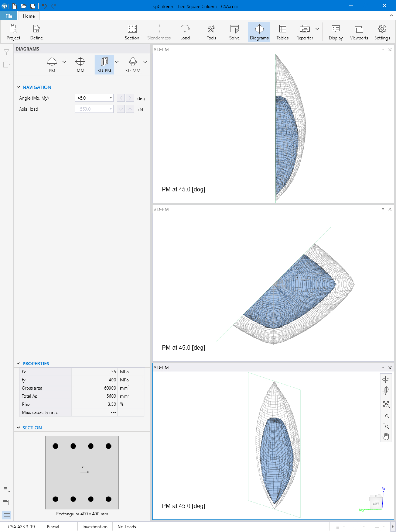Click the section preview thumbnail
Screen dimensions: 396x532
click(82, 472)
